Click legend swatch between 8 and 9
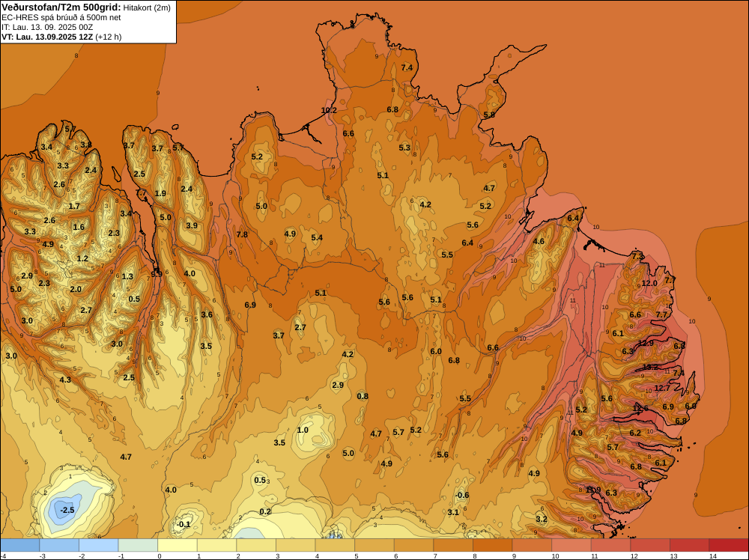Screen dimensions: 749x560 coord(493,545)
